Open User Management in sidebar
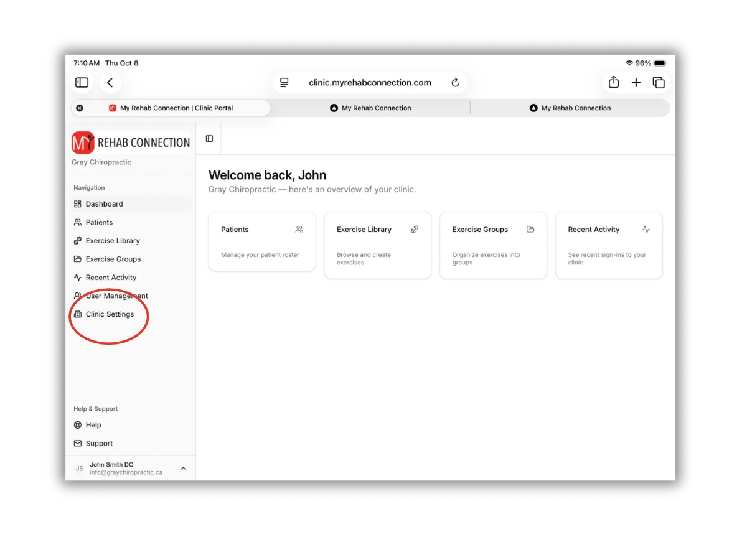Screen dimensions: 747x560 pos(131,296)
